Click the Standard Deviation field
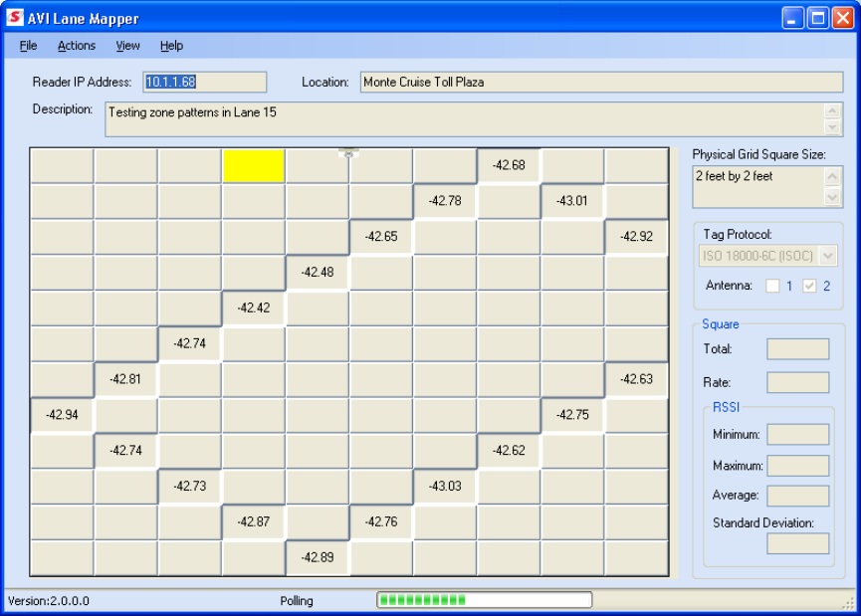This screenshot has width=861, height=616. coord(798,543)
